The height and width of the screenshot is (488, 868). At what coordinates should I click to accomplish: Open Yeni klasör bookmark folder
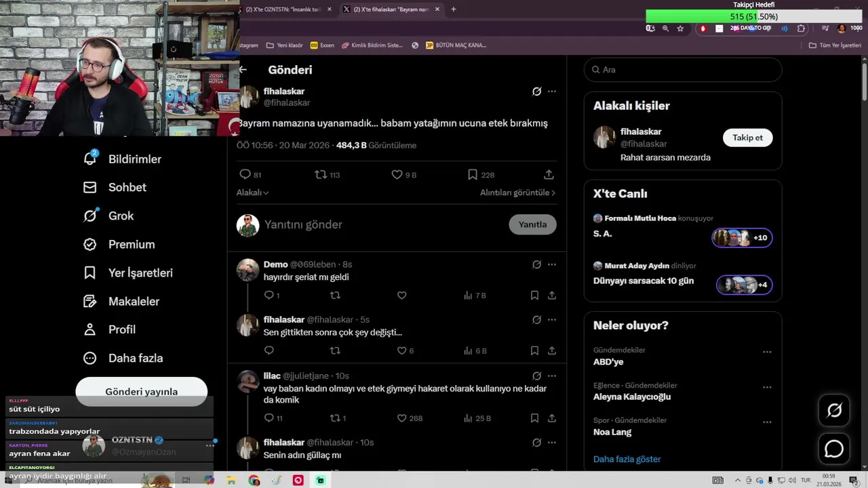[x=285, y=45]
